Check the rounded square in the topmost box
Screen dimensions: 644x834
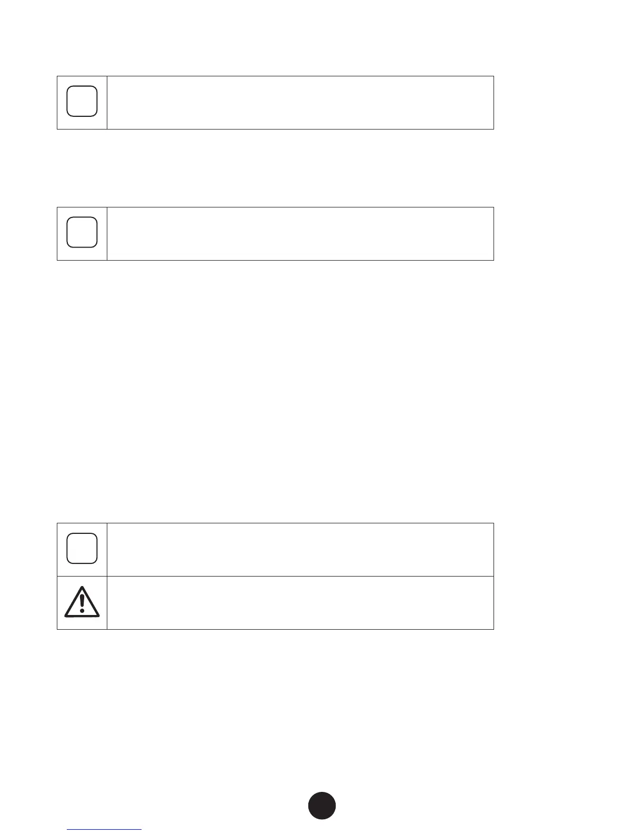[82, 101]
